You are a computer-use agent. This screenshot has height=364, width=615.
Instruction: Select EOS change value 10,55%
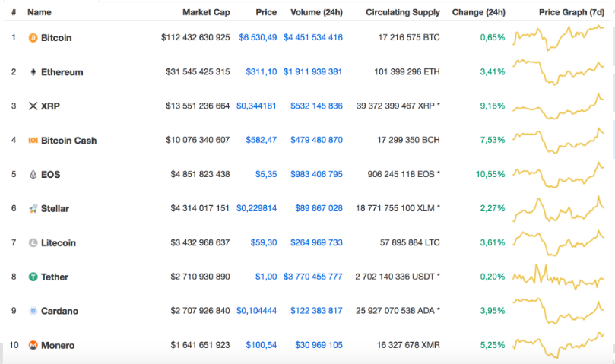click(x=490, y=174)
